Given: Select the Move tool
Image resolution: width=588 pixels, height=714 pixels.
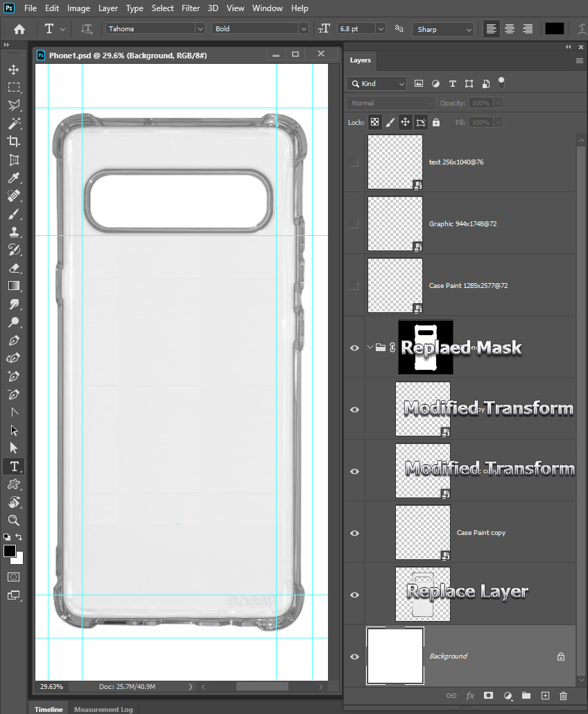Looking at the screenshot, I should click(14, 69).
